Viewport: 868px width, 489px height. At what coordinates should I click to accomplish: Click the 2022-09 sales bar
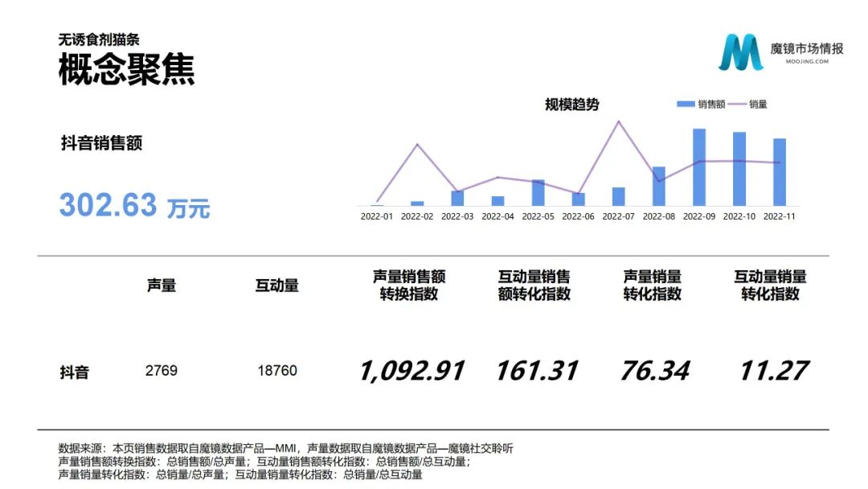pos(699,167)
